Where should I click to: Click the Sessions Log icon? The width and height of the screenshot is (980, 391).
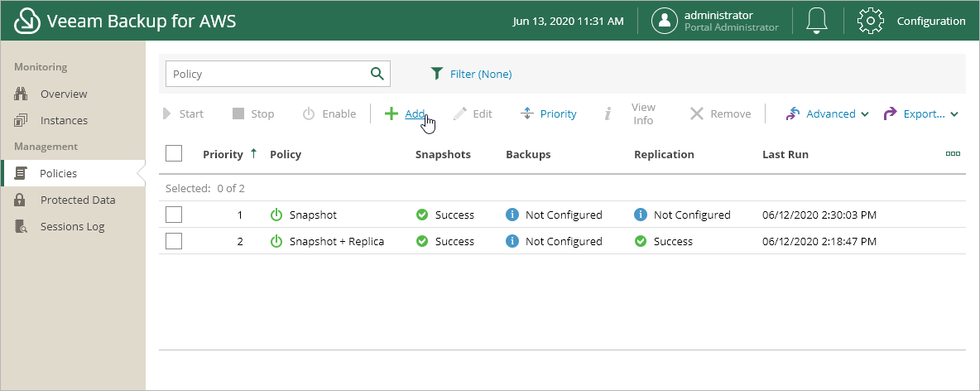click(x=20, y=226)
